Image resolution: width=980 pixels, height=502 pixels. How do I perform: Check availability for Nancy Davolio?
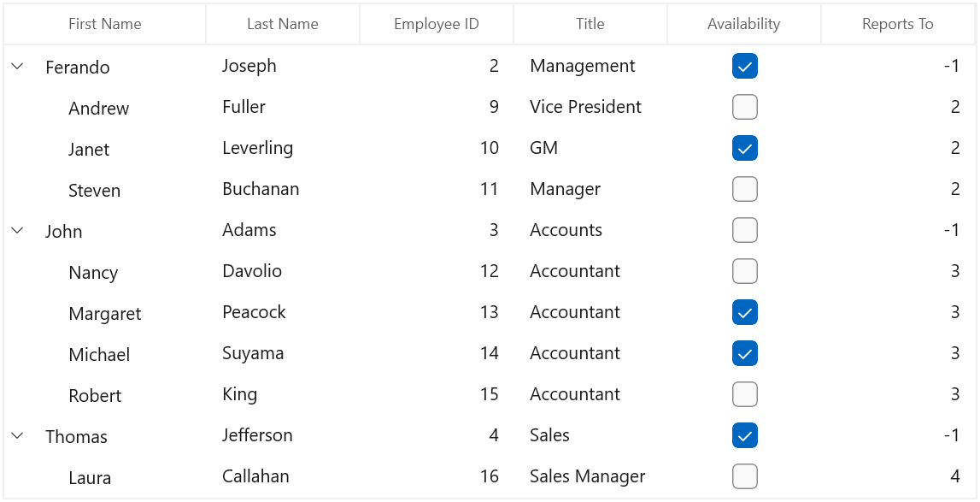[744, 271]
